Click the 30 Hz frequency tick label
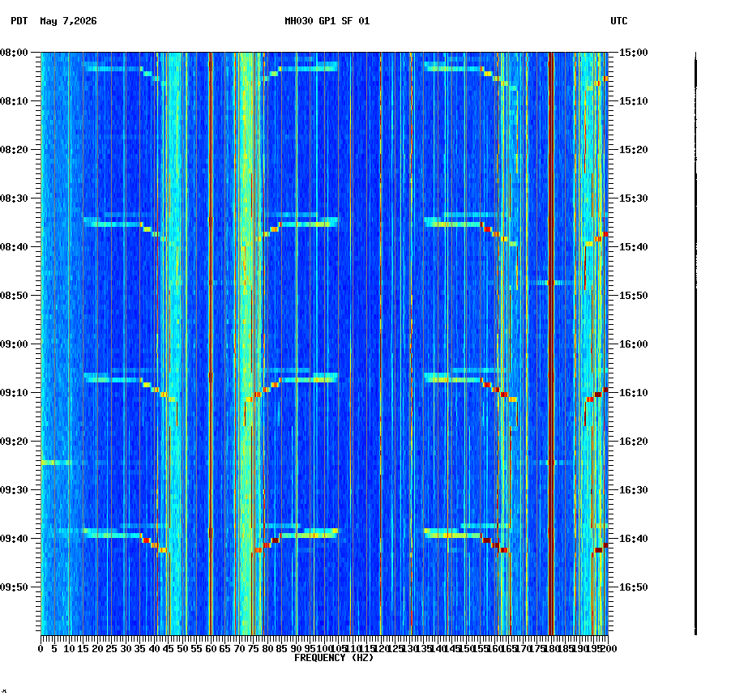 pyautogui.click(x=126, y=649)
